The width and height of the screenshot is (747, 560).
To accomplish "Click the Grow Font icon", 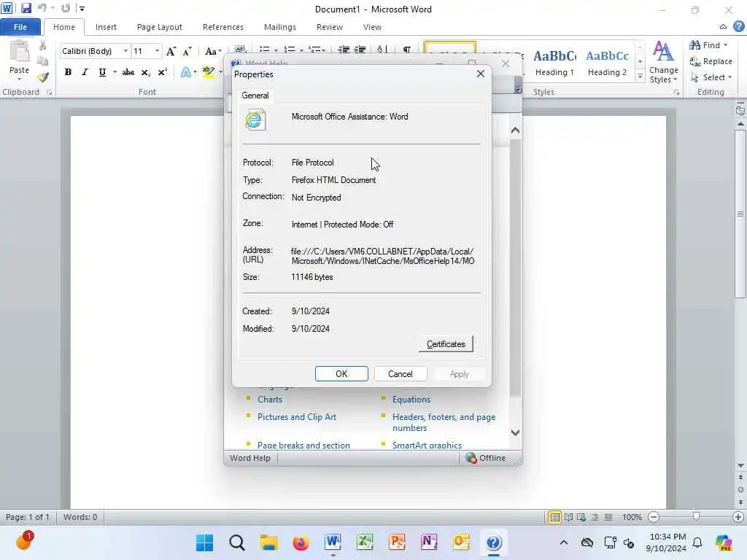I will (x=171, y=51).
